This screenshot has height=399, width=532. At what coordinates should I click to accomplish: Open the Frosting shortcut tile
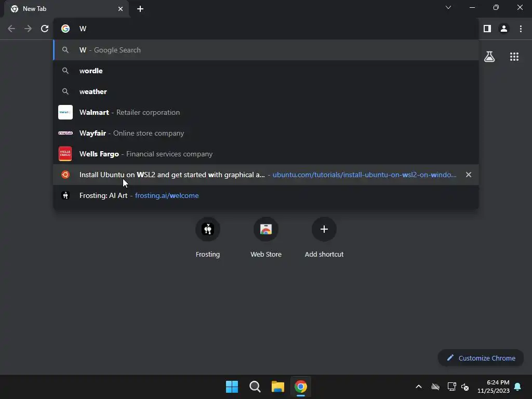tap(208, 237)
